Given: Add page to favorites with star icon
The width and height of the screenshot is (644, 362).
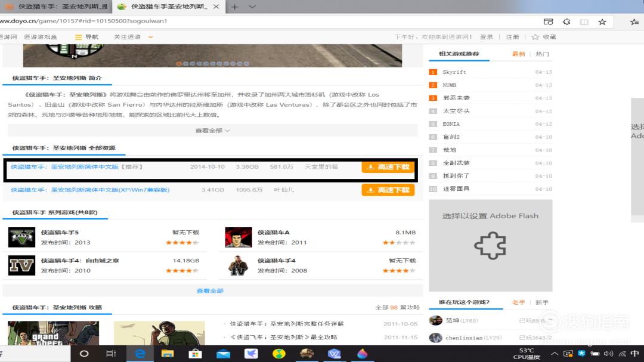Looking at the screenshot, I should tap(602, 22).
